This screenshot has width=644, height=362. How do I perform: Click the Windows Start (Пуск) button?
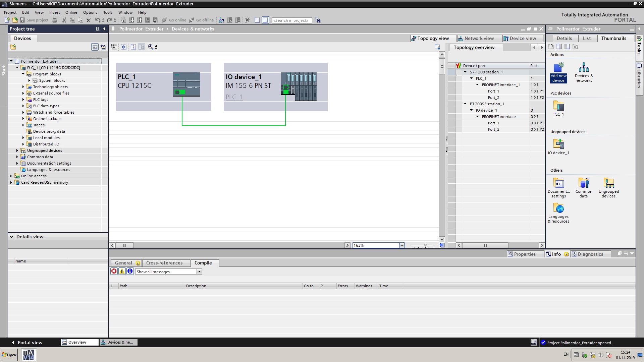tap(9, 355)
